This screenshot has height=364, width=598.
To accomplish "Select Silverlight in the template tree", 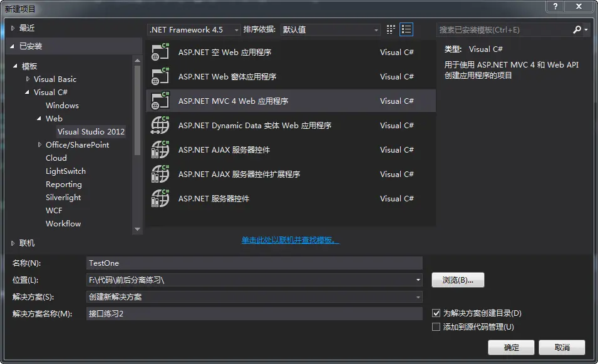I will pos(63,198).
